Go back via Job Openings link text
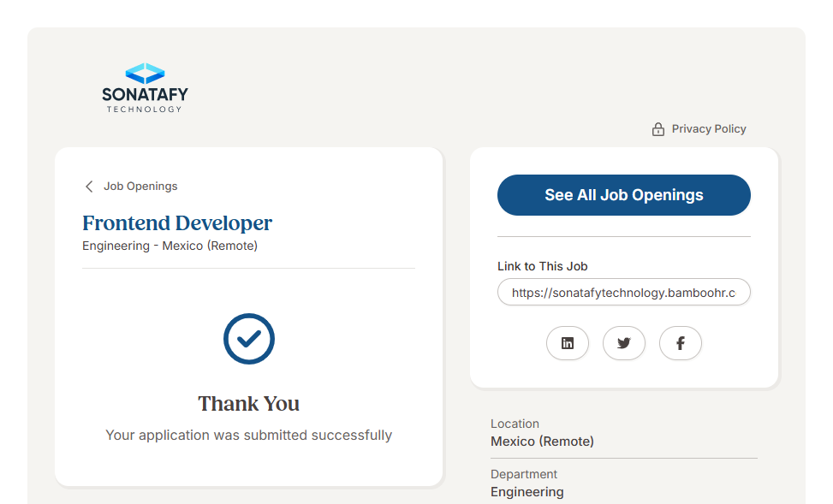Screen dimensions: 833x504 (140, 187)
